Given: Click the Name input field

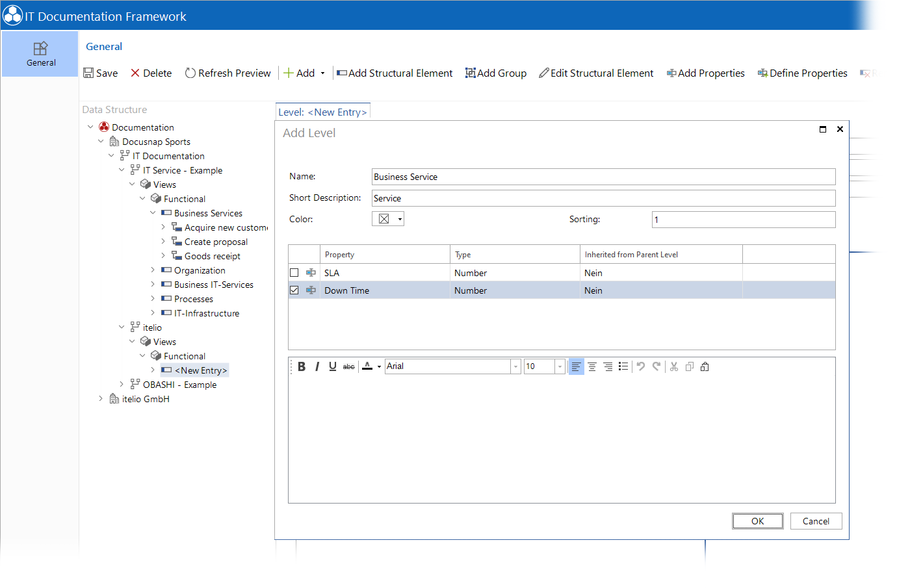Looking at the screenshot, I should tap(603, 177).
